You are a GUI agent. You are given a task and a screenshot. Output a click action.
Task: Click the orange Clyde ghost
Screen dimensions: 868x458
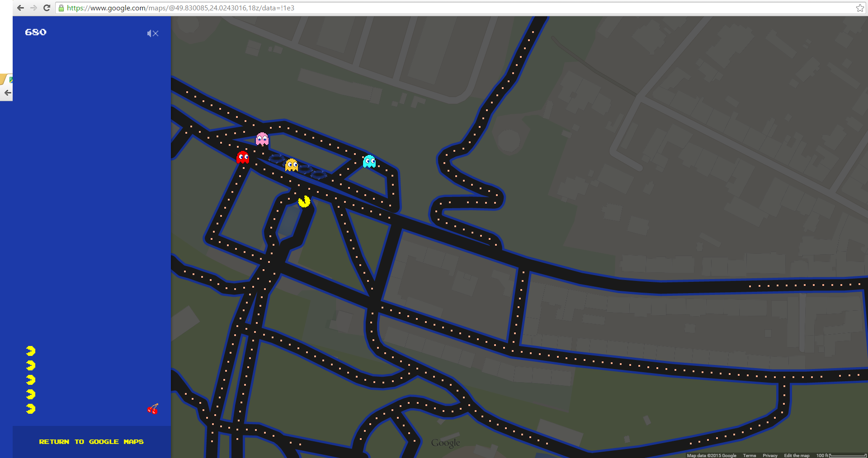click(292, 165)
